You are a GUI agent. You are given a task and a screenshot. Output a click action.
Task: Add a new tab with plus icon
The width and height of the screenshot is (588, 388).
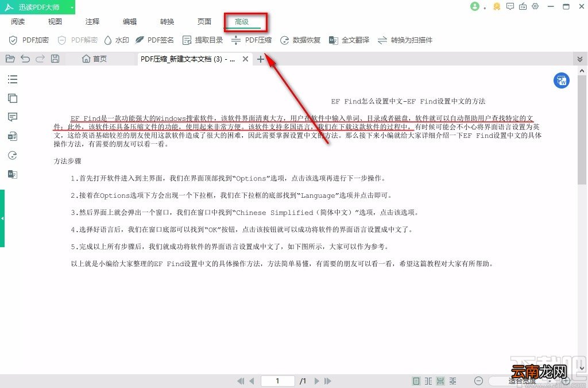pyautogui.click(x=261, y=59)
